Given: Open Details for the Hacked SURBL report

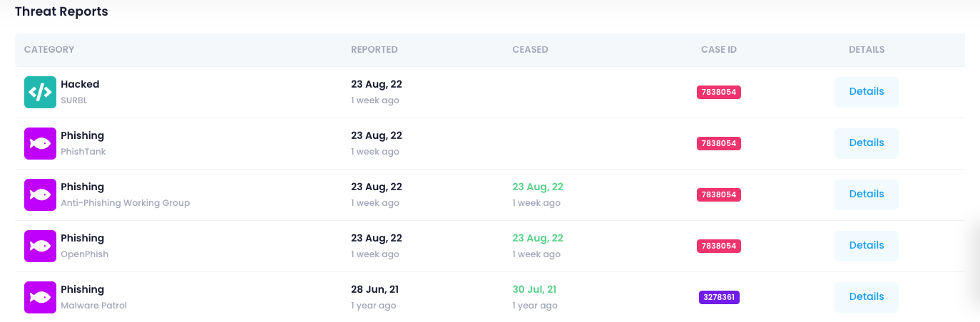Looking at the screenshot, I should (867, 92).
